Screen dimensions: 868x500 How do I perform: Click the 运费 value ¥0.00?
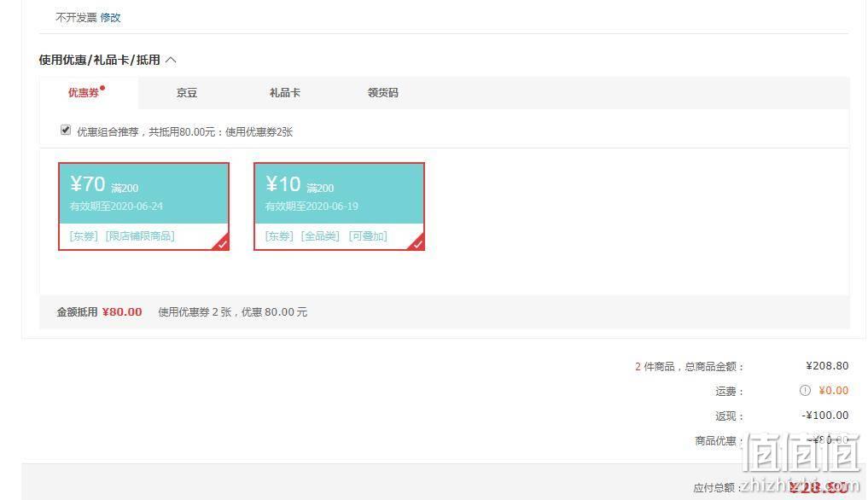pyautogui.click(x=834, y=391)
